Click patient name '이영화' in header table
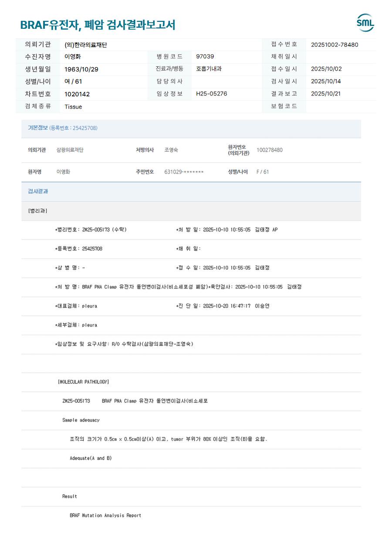The height and width of the screenshot is (554, 392). pos(73,57)
